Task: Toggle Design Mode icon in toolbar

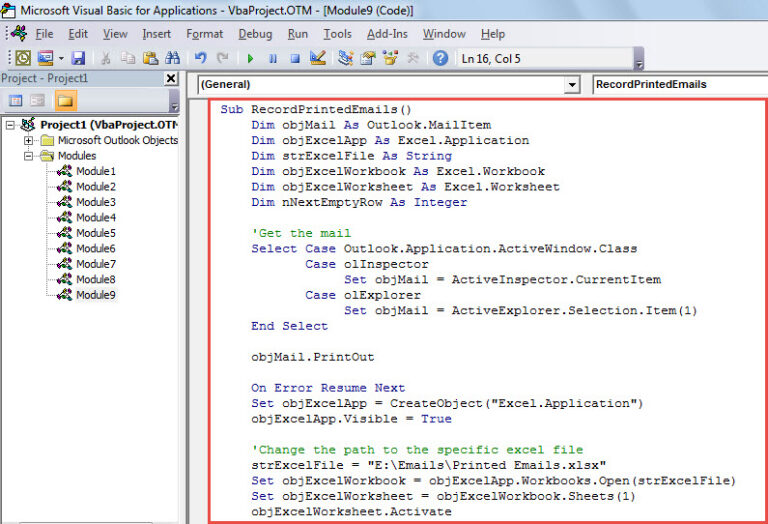Action: (319, 59)
